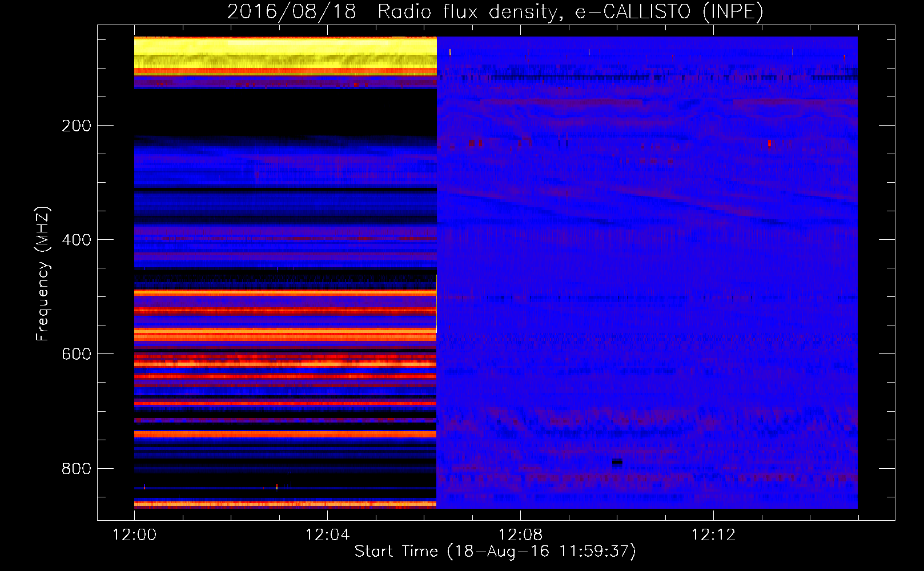Click the bright yellow band at the top of the spectrogram
This screenshot has height=571, width=924.
click(x=286, y=55)
